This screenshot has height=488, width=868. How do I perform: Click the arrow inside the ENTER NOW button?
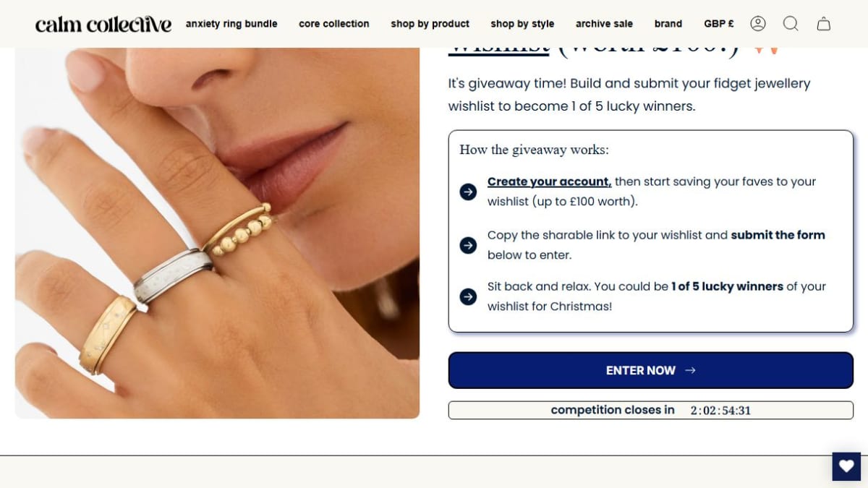(x=690, y=370)
